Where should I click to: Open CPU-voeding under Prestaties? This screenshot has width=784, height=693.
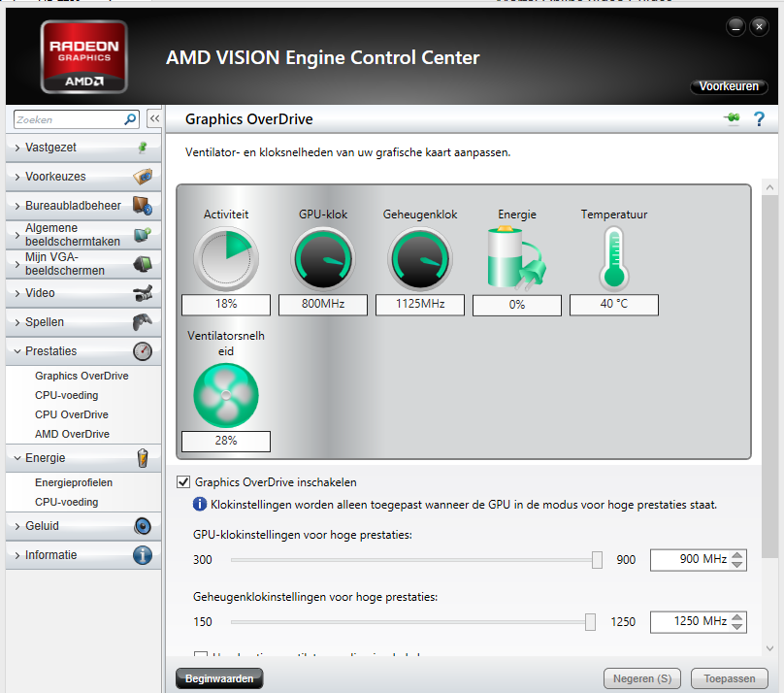[67, 395]
